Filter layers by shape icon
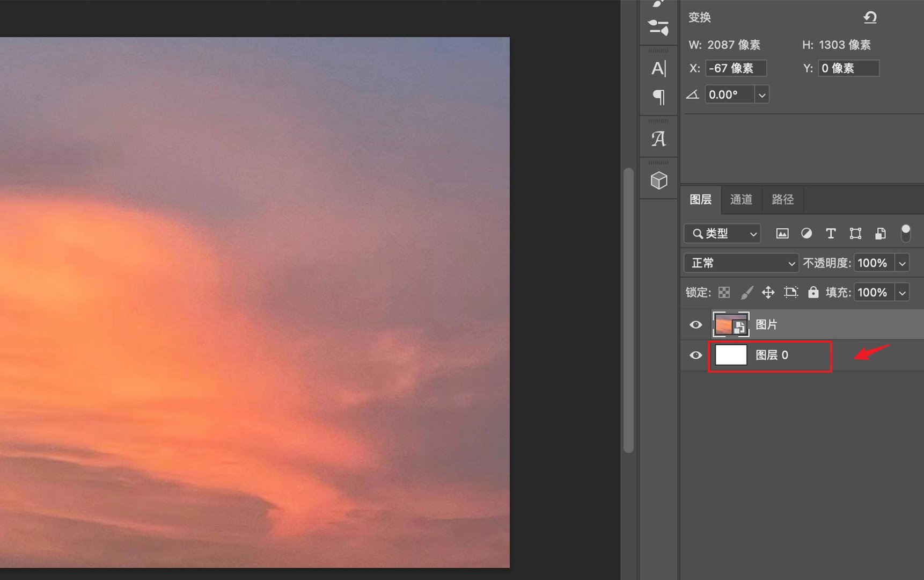The height and width of the screenshot is (580, 924). click(855, 234)
